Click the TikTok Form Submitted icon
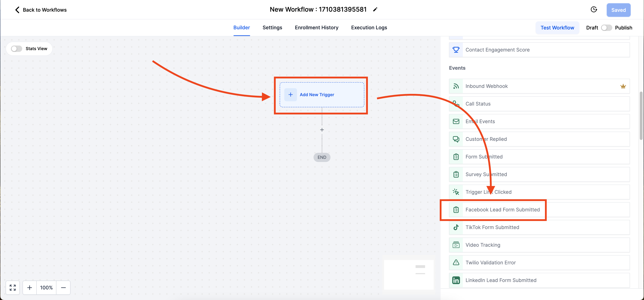644x300 pixels. [x=456, y=227]
